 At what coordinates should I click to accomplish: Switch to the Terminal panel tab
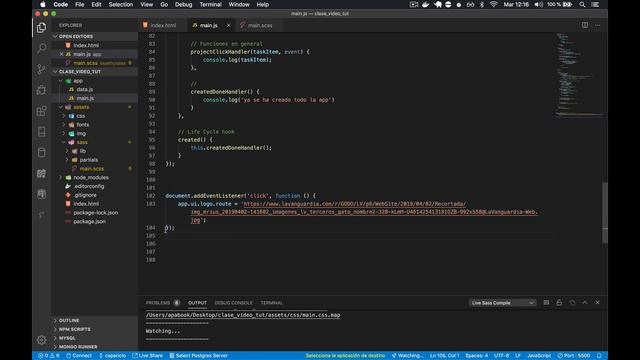[x=271, y=303]
